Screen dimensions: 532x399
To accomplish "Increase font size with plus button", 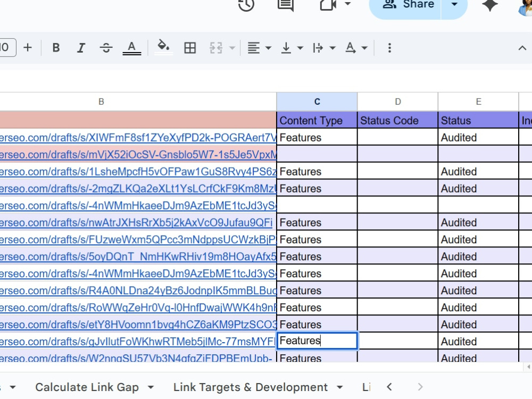I will (28, 47).
